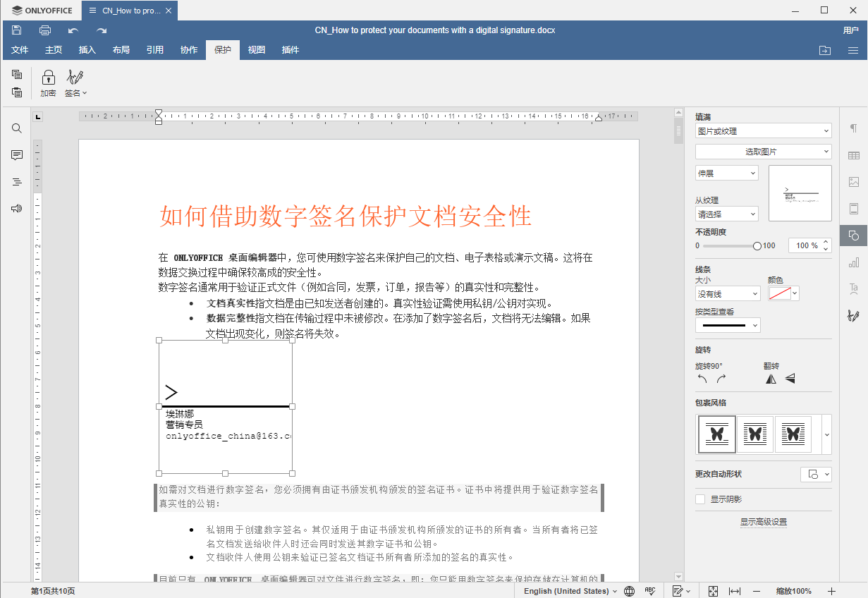The height and width of the screenshot is (598, 868).
Task: Open the line type dropdown
Action: pyautogui.click(x=728, y=325)
